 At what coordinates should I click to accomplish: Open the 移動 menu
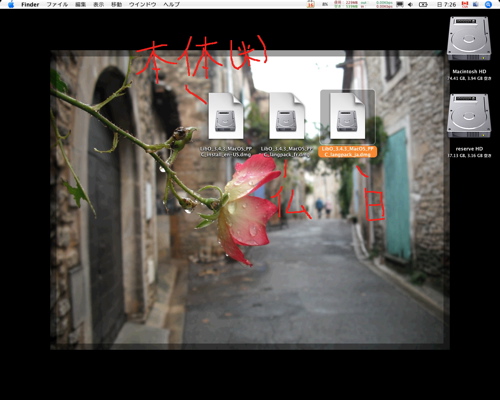(x=116, y=4)
